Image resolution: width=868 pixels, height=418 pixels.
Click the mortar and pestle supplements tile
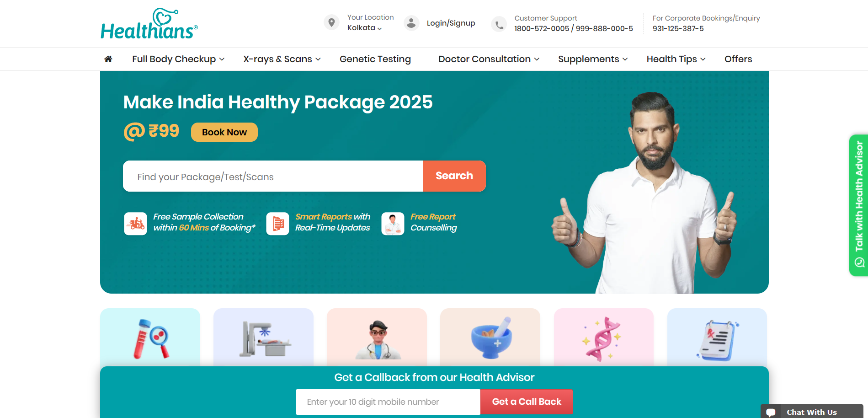[490, 338]
